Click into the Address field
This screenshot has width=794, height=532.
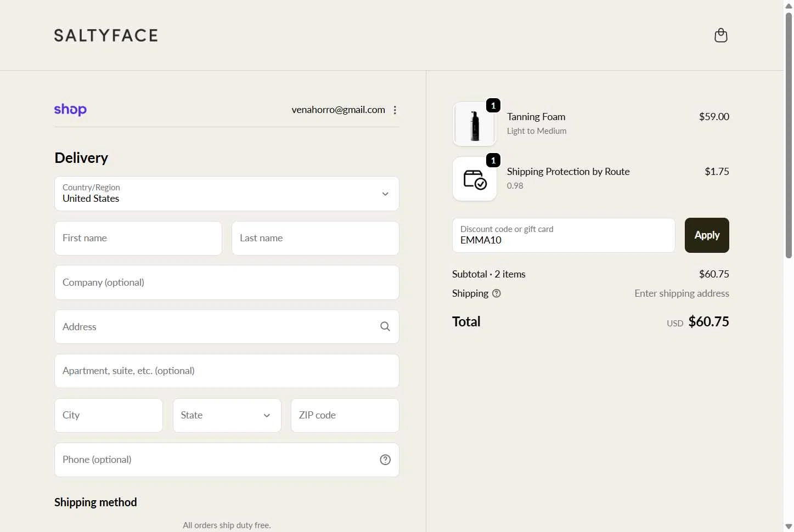click(x=227, y=326)
